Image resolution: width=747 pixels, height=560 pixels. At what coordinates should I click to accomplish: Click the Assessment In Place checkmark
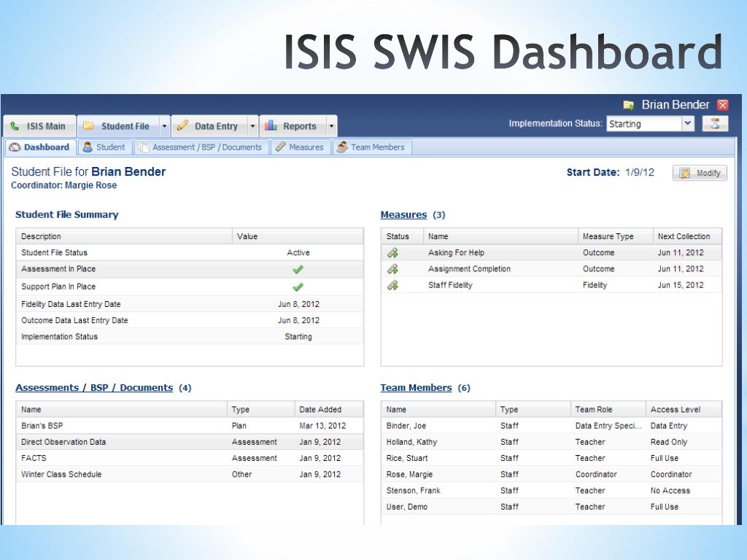tap(298, 270)
